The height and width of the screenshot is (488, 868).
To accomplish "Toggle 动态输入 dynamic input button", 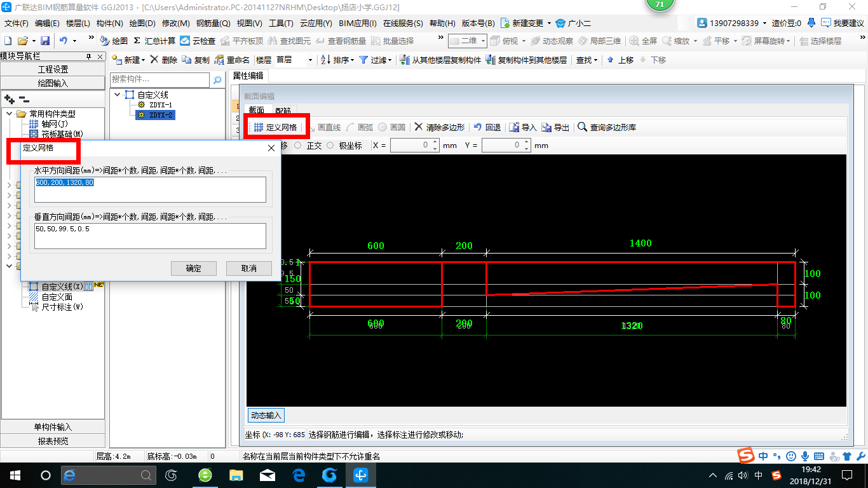I will [x=266, y=416].
